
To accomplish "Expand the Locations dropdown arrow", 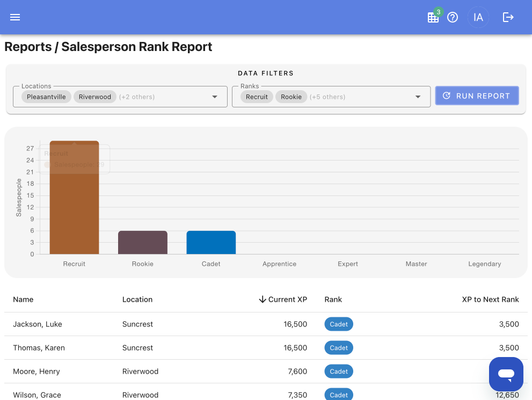I will point(214,97).
